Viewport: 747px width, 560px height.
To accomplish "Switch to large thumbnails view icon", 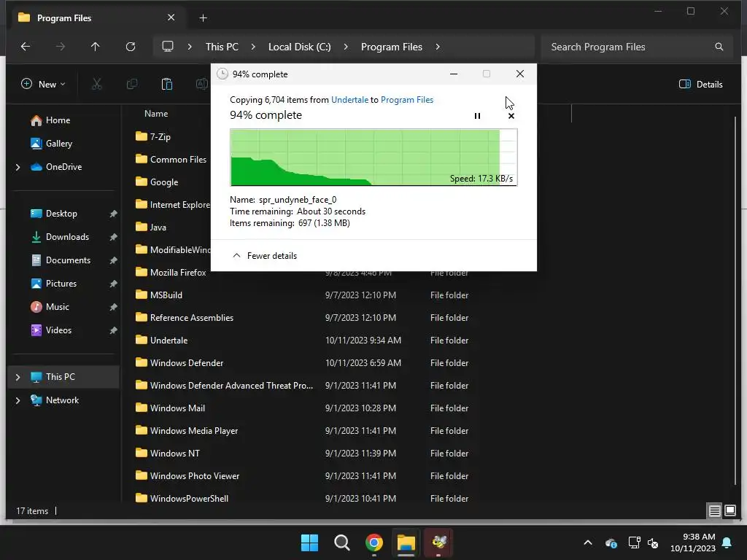I will 729,511.
